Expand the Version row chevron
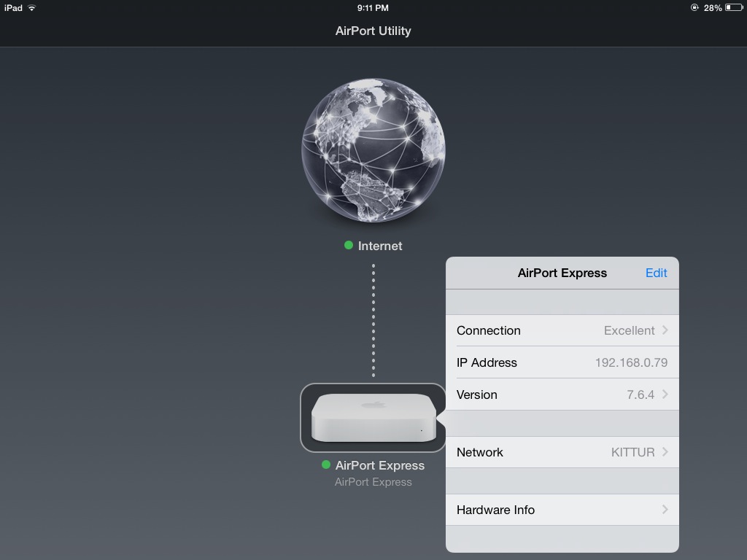747x560 pixels. pyautogui.click(x=665, y=394)
